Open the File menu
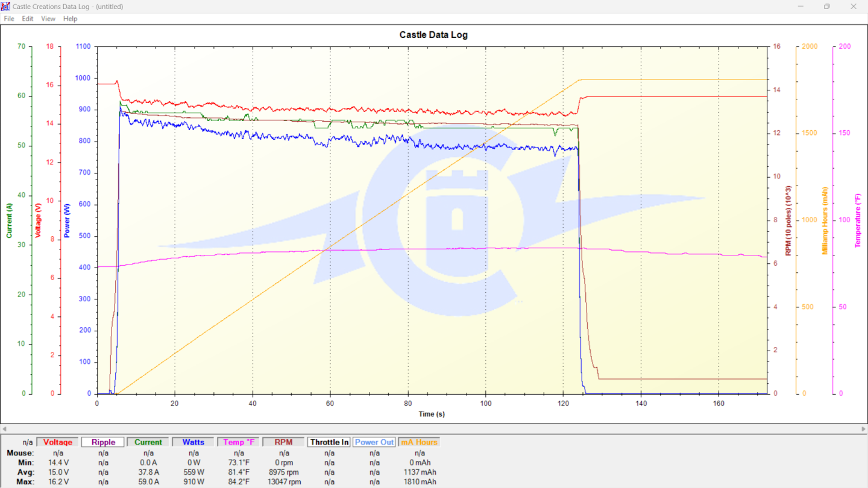 click(x=9, y=19)
